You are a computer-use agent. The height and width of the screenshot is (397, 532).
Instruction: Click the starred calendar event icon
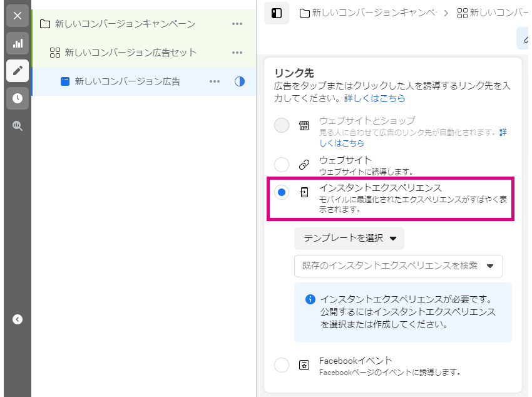pos(304,365)
